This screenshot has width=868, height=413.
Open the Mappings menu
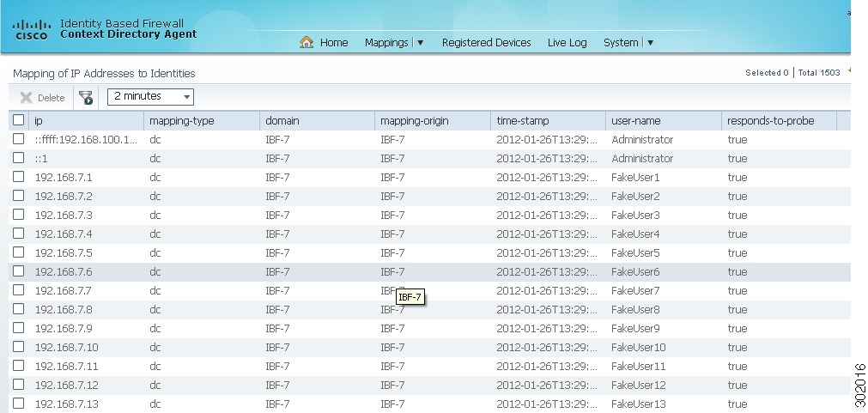click(x=386, y=43)
